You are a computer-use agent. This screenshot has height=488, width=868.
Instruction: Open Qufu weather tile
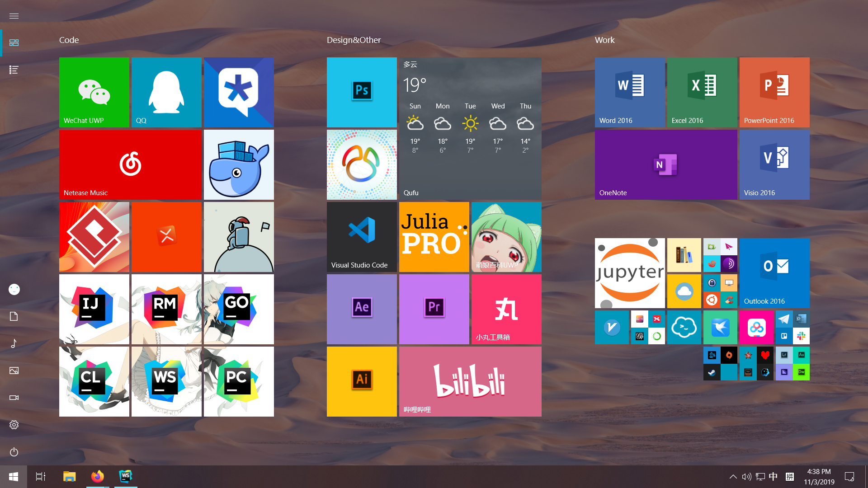[470, 128]
